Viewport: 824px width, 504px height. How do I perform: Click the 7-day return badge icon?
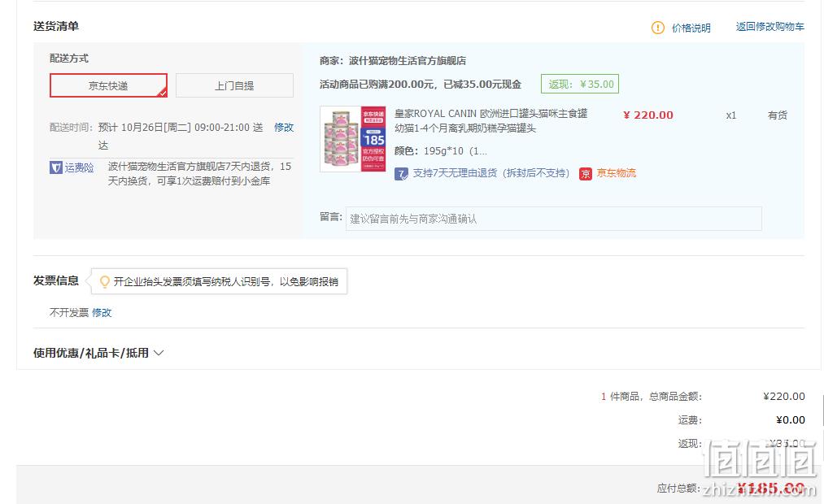[x=401, y=174]
